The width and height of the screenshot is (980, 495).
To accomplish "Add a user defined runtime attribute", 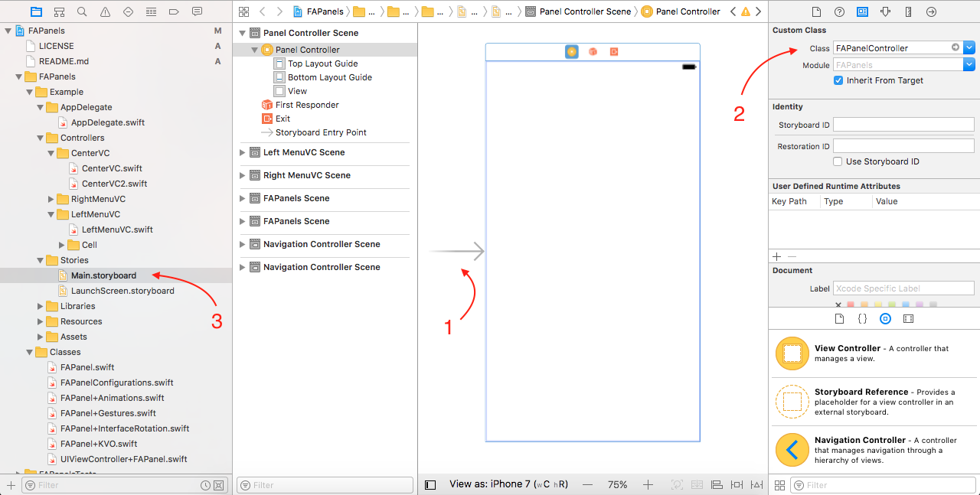I will [x=777, y=256].
